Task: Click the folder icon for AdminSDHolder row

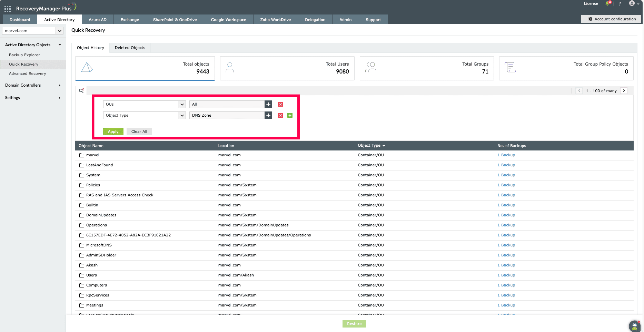Action: pyautogui.click(x=82, y=255)
